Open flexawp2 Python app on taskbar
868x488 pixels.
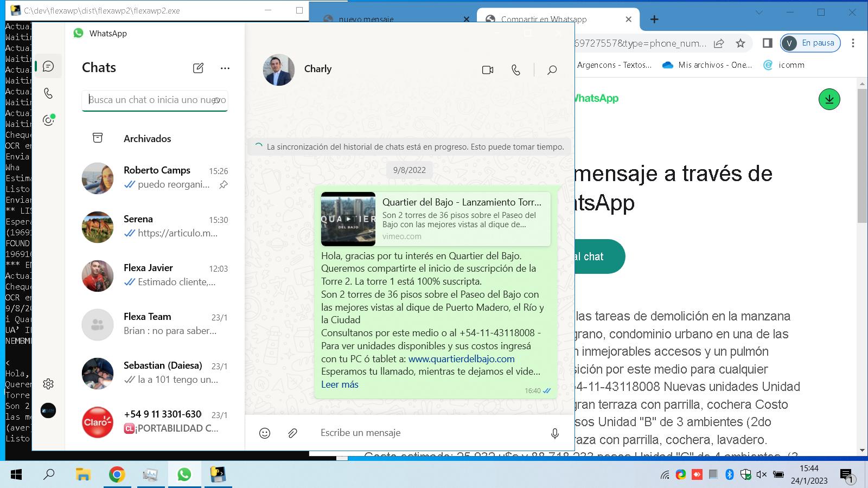[218, 475]
